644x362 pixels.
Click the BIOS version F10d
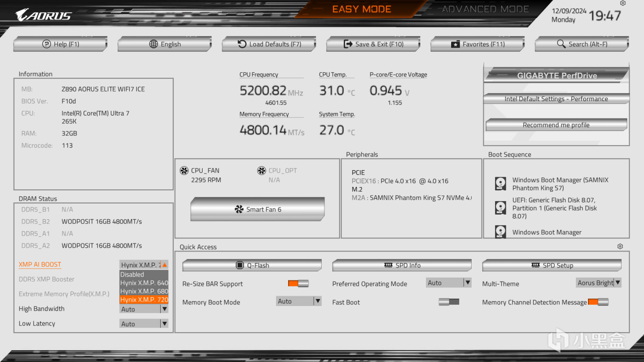[69, 101]
